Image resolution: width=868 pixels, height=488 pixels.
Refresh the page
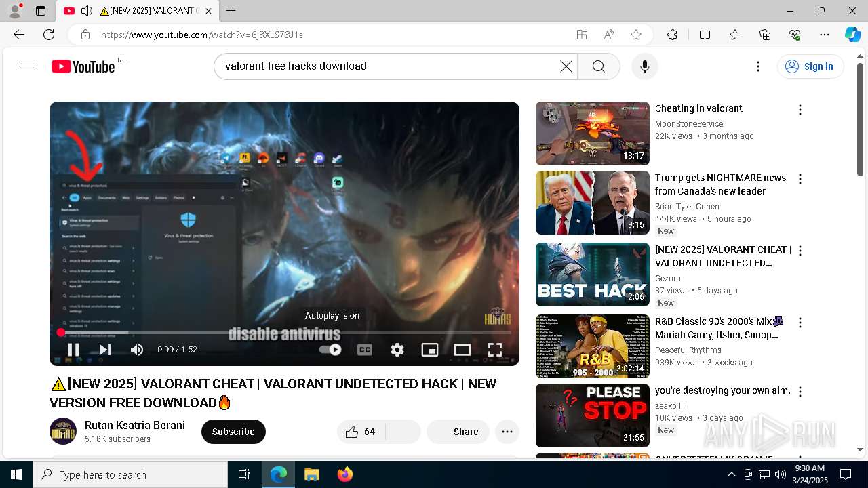49,35
